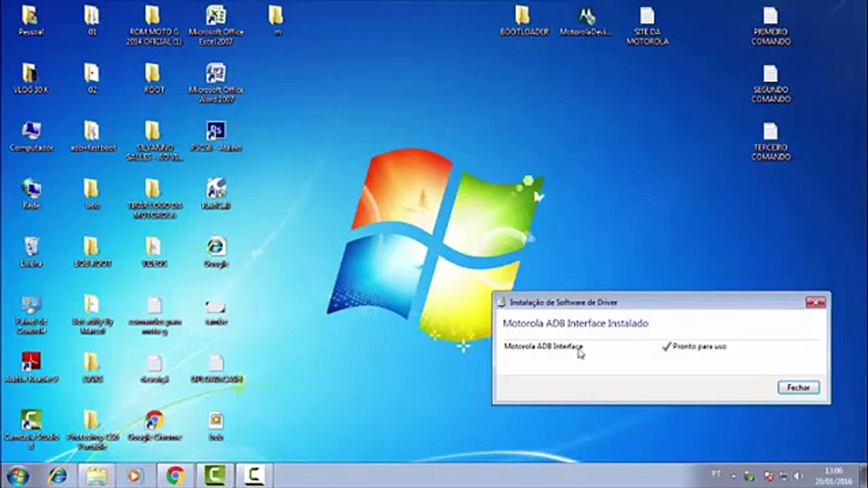Select the MotorolaDevice installer icon
This screenshot has height=488, width=868.
(586, 21)
